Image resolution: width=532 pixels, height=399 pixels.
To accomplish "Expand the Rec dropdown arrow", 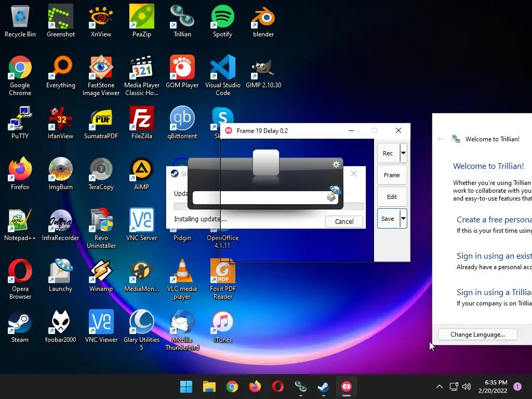I will (x=403, y=153).
